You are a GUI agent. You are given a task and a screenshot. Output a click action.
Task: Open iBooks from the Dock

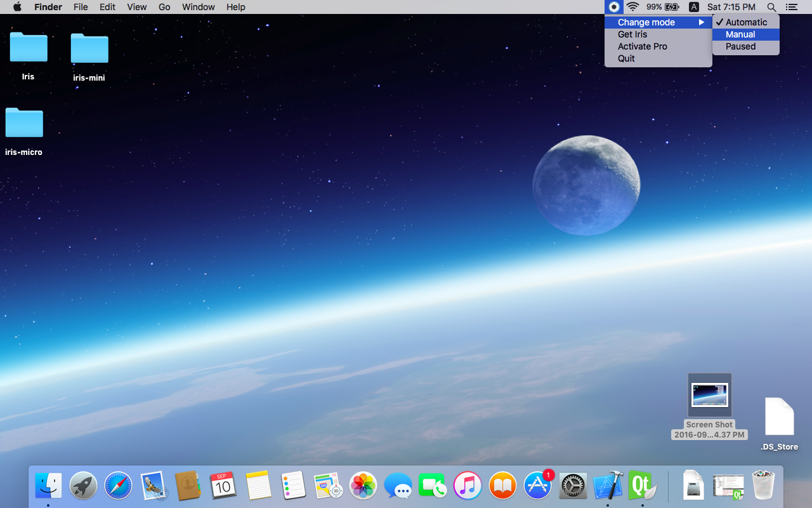click(502, 486)
